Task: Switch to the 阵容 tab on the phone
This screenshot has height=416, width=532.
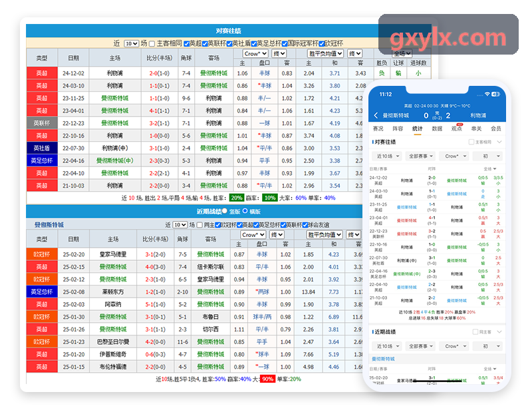Action: [398, 128]
